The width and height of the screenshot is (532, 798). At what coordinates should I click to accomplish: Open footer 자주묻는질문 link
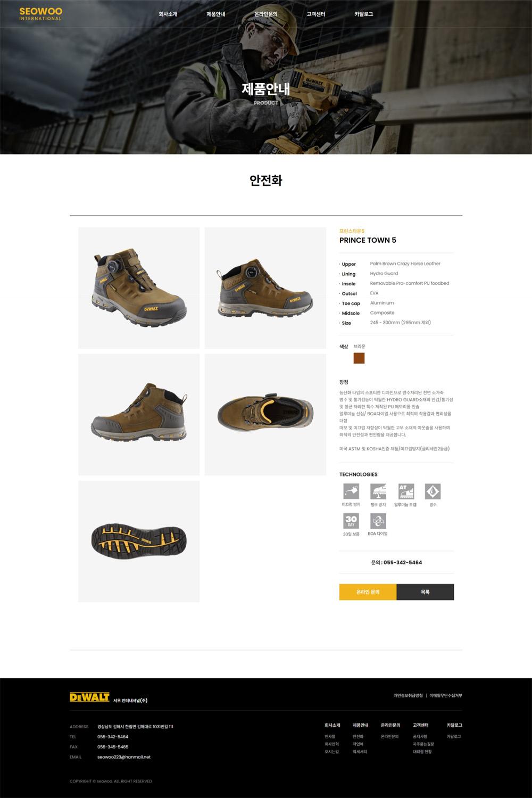coord(423,744)
